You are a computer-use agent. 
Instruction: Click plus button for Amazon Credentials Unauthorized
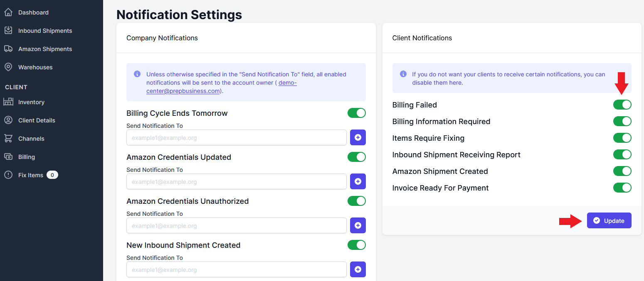click(358, 225)
